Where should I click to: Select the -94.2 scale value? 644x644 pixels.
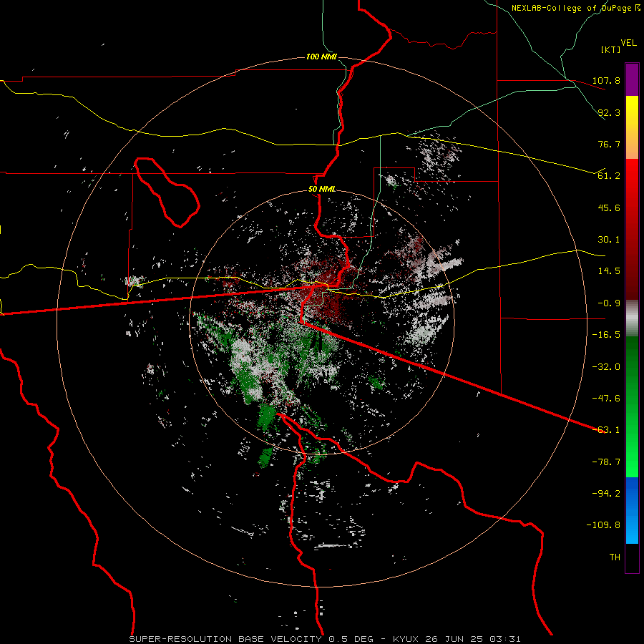click(606, 494)
